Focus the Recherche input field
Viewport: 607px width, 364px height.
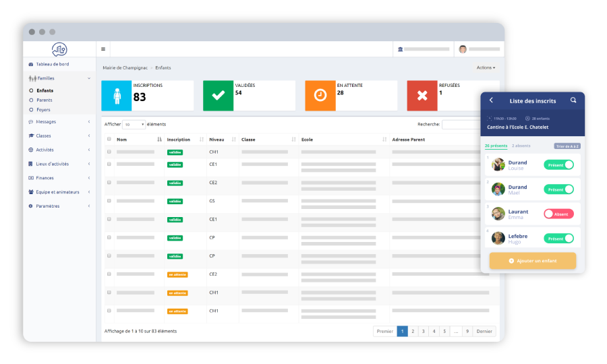(x=461, y=125)
